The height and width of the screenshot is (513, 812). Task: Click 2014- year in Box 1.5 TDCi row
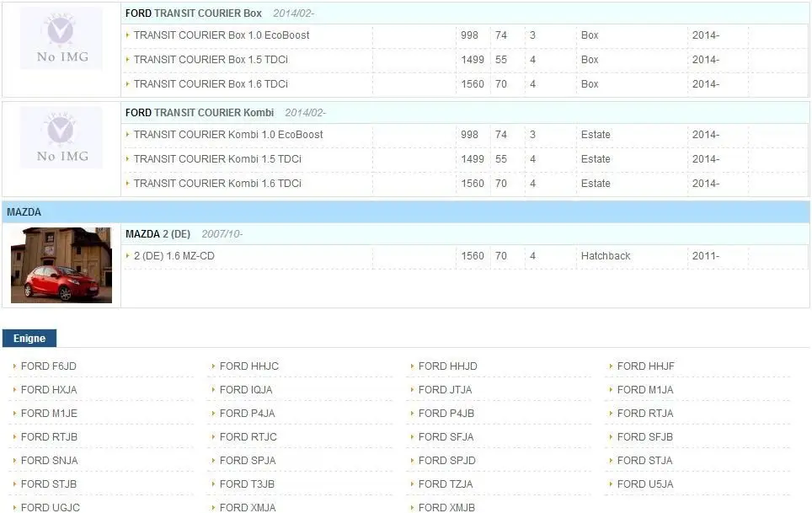(706, 60)
